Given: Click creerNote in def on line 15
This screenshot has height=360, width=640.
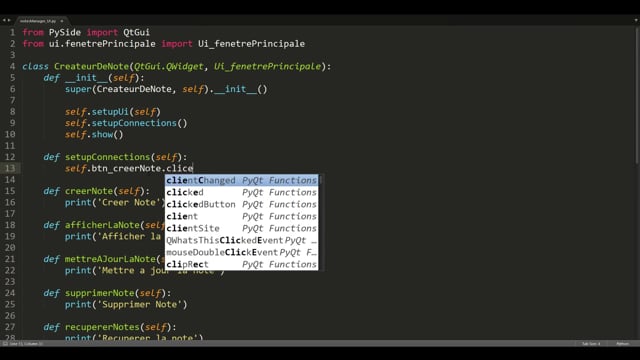Looking at the screenshot, I should tap(89, 191).
